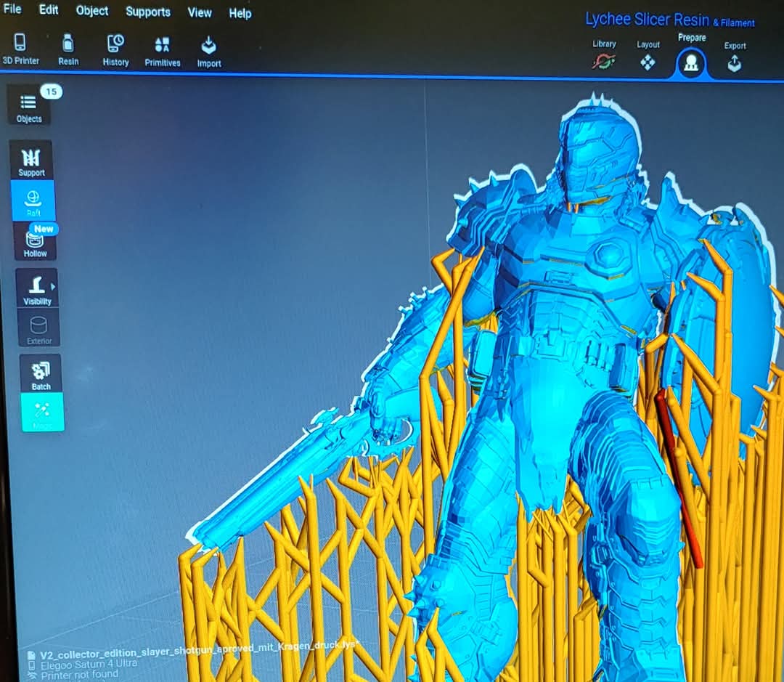This screenshot has height=682, width=784.
Task: Switch to the Library tab
Action: pos(604,54)
